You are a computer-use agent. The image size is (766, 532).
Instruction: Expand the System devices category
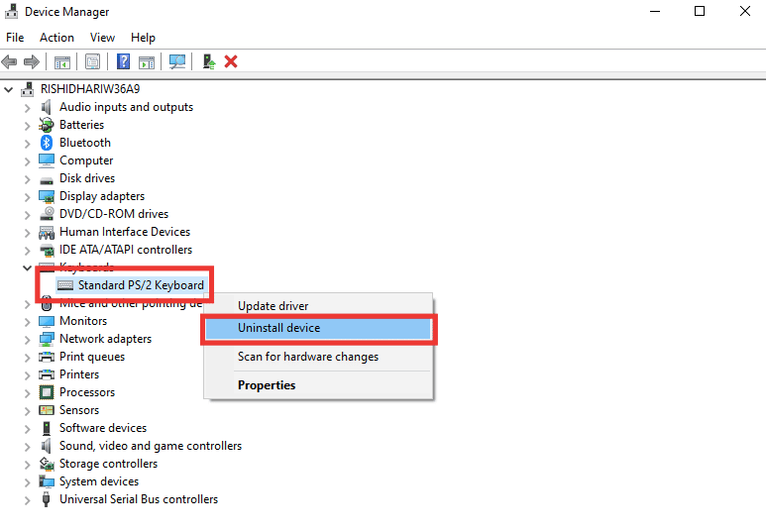click(x=28, y=482)
